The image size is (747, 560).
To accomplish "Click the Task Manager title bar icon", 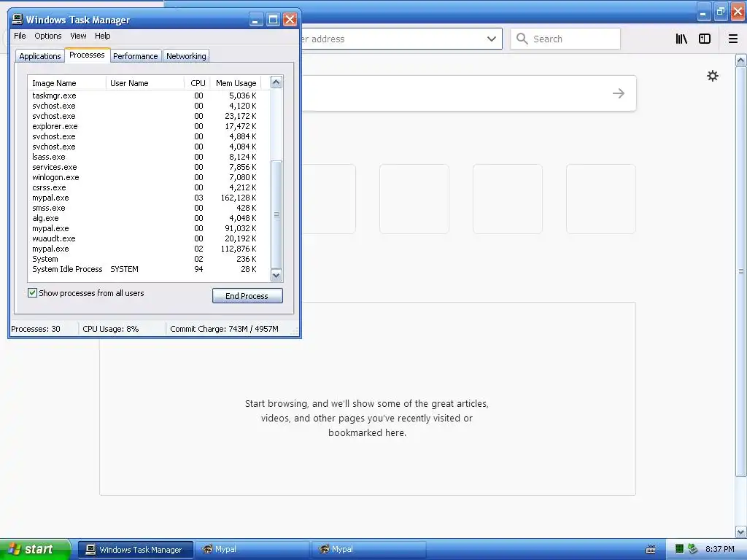I will pyautogui.click(x=18, y=19).
